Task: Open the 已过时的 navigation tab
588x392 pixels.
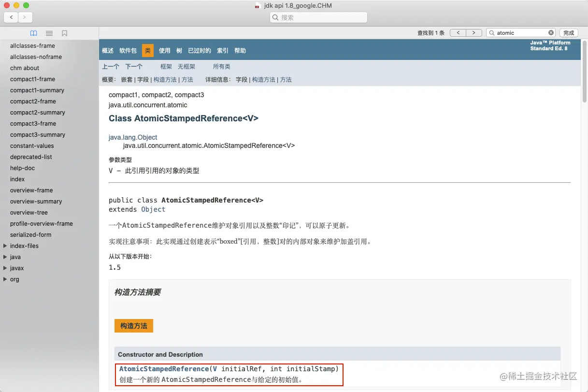Action: coord(200,51)
